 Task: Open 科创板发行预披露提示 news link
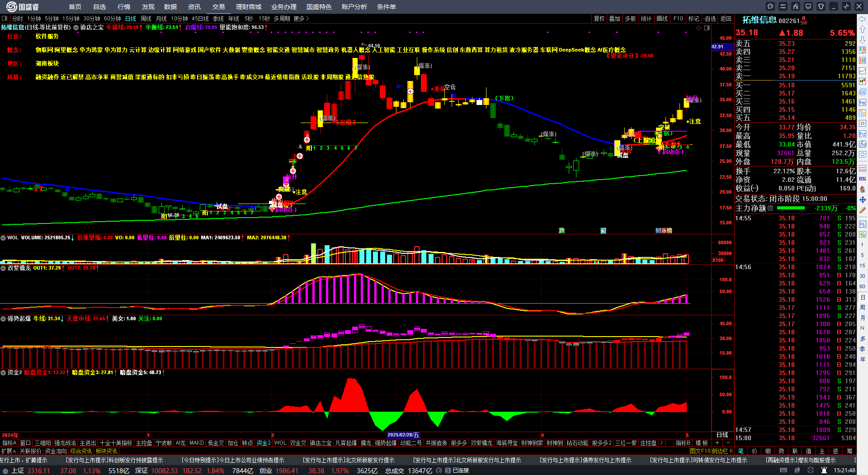(x=114, y=460)
